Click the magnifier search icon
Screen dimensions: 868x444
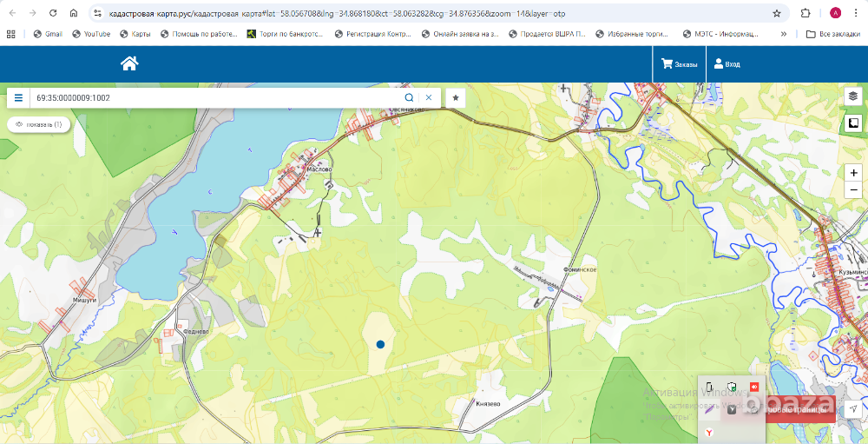pyautogui.click(x=409, y=98)
